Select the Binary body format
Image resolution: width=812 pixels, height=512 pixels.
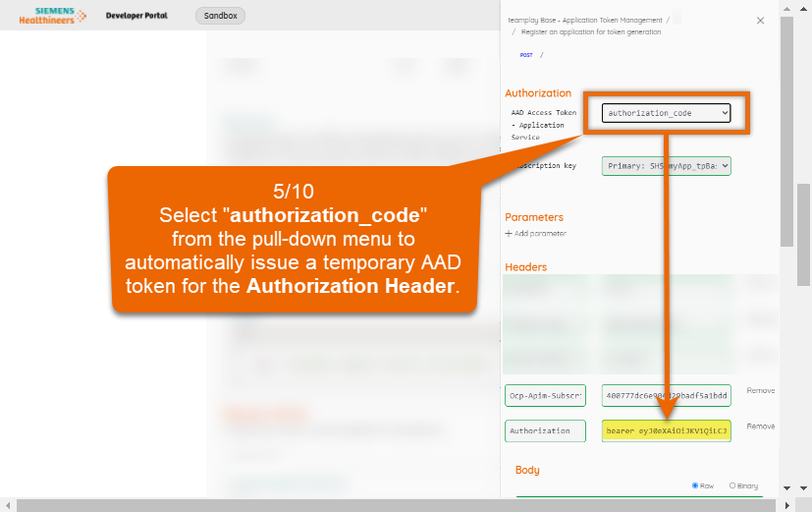pyautogui.click(x=732, y=485)
